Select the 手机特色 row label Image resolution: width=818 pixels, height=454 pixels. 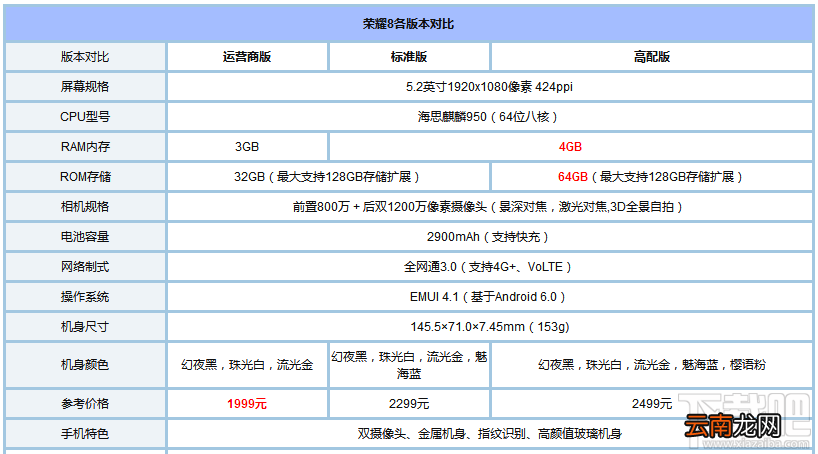(x=85, y=434)
